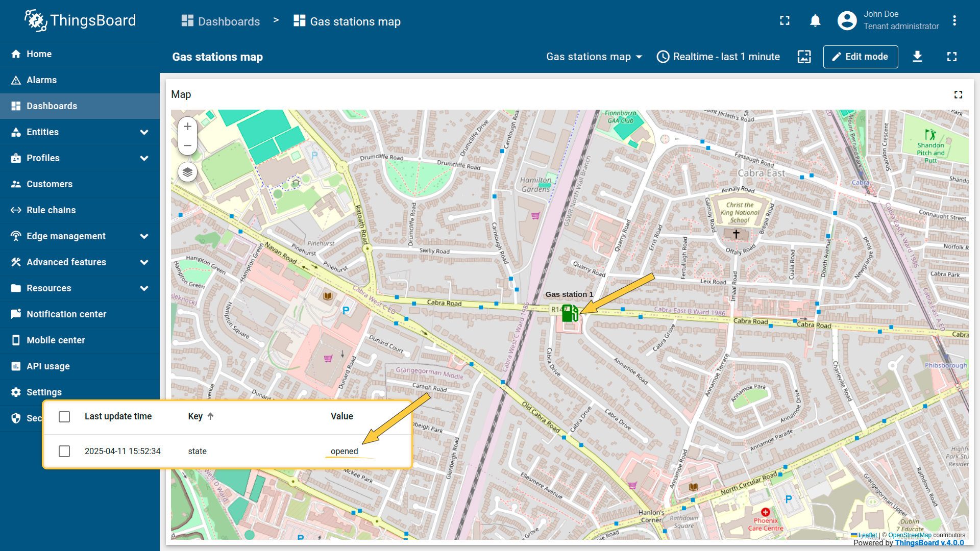Click the green gas station marker
980x551 pixels.
tap(570, 313)
